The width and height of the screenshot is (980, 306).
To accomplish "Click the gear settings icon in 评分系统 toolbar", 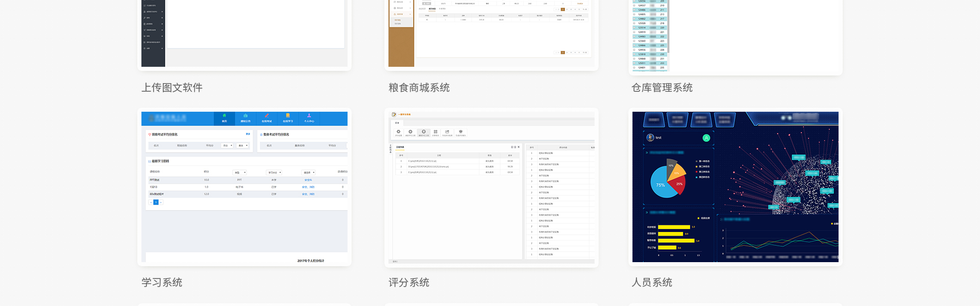I will coord(399,132).
